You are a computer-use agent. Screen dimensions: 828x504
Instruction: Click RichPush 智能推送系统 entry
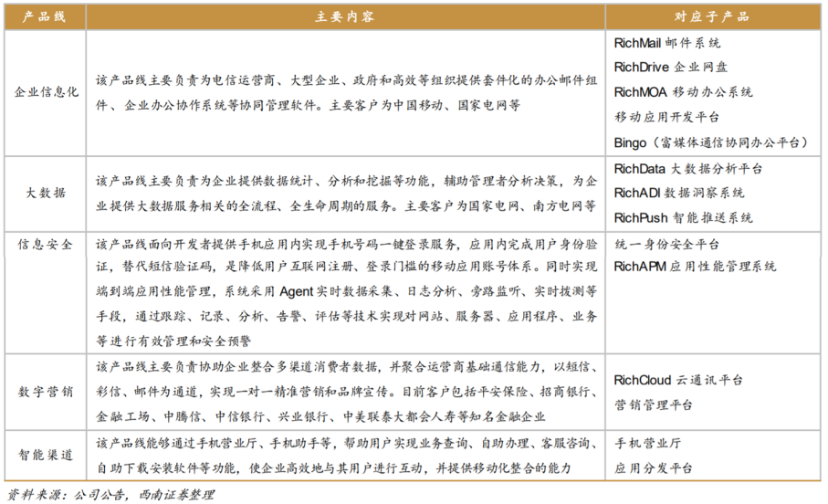tap(684, 217)
